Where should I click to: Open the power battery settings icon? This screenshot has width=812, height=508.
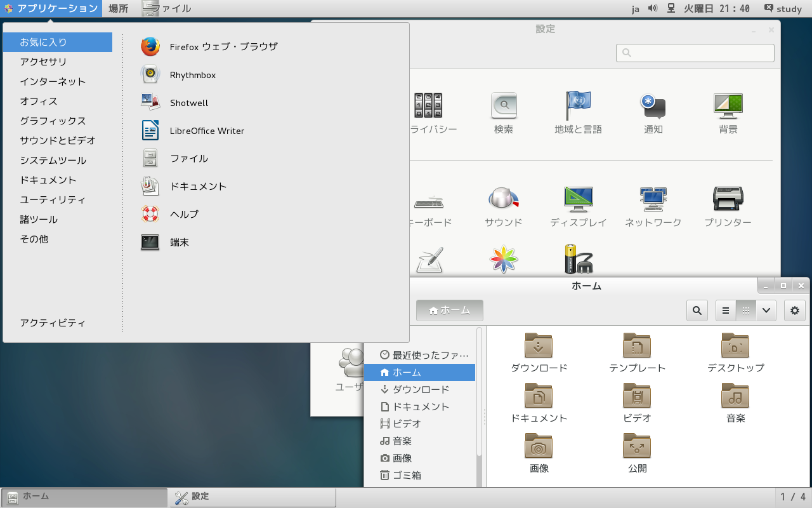pyautogui.click(x=578, y=259)
